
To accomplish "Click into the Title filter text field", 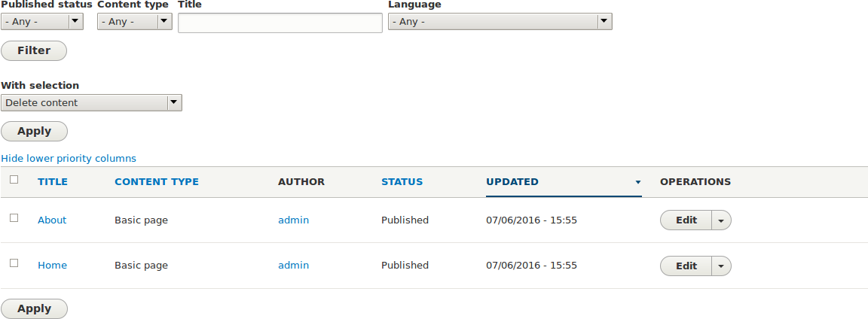I will click(280, 23).
